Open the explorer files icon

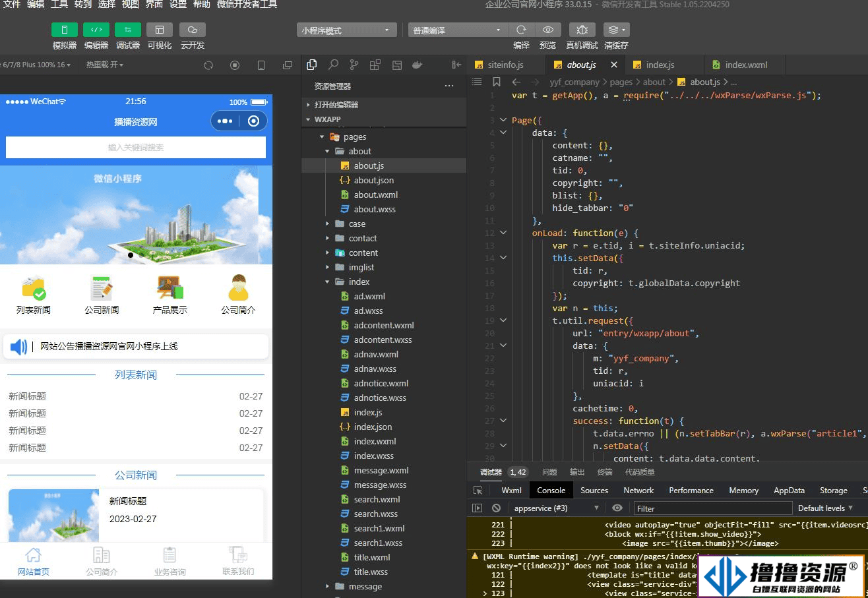313,65
